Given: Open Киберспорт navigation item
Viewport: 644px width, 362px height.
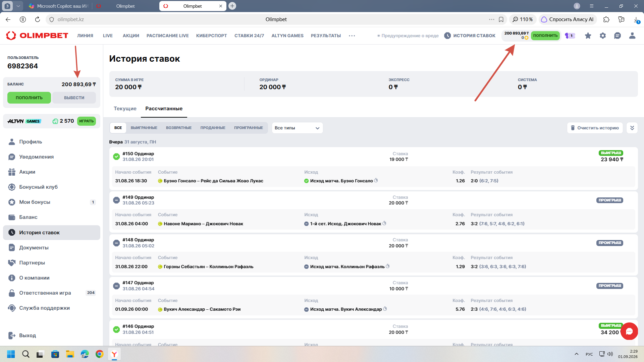Looking at the screenshot, I should point(212,36).
